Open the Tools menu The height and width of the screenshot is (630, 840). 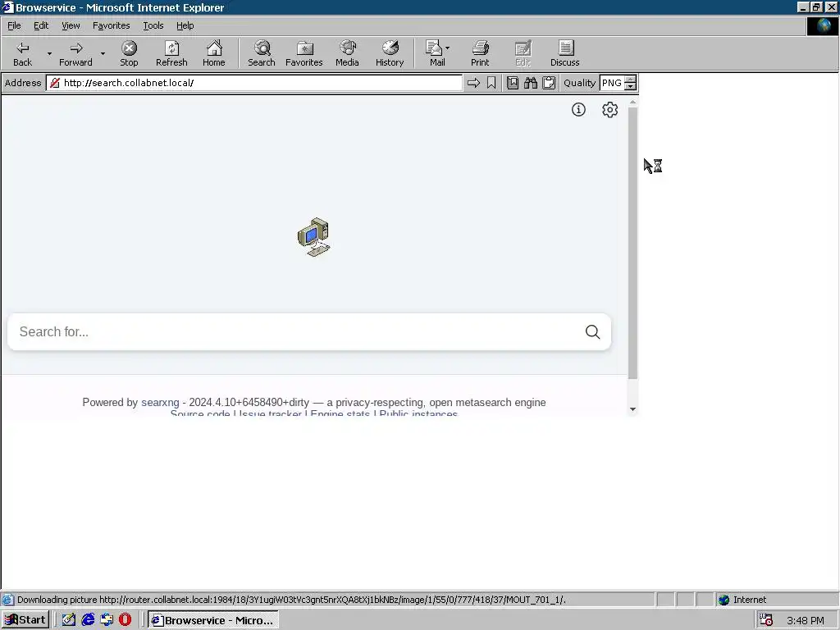[153, 25]
